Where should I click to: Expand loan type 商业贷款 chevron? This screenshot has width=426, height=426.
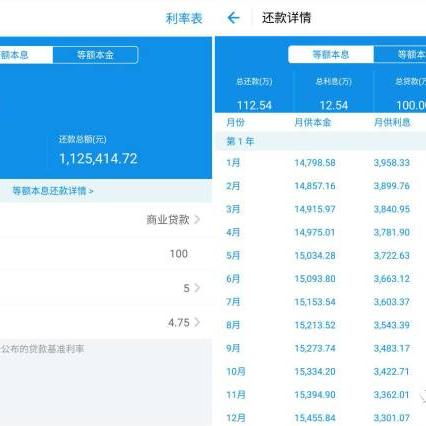[x=197, y=219]
